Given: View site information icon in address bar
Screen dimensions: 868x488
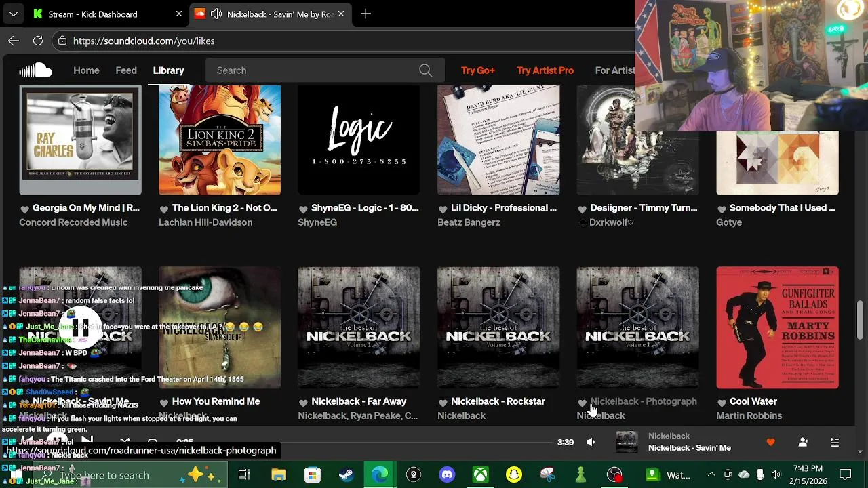Looking at the screenshot, I should (x=62, y=41).
